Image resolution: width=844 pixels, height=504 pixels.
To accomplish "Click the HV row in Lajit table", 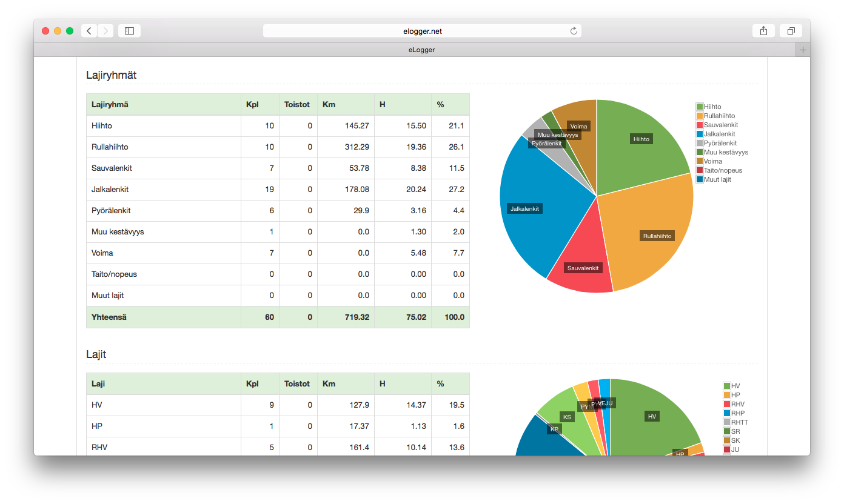I will [278, 405].
